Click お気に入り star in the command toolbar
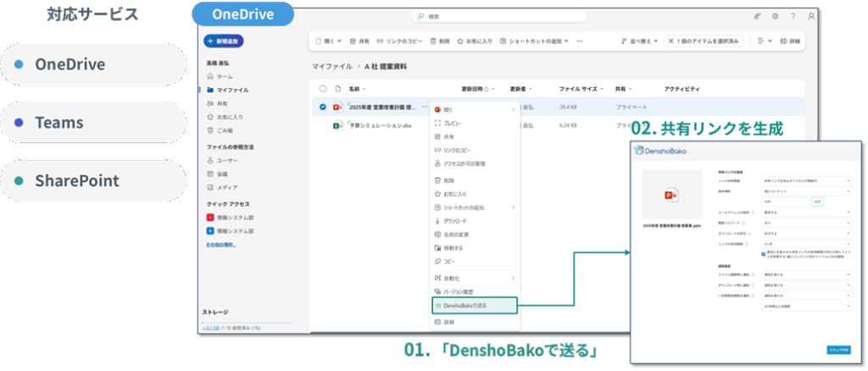 pos(475,41)
